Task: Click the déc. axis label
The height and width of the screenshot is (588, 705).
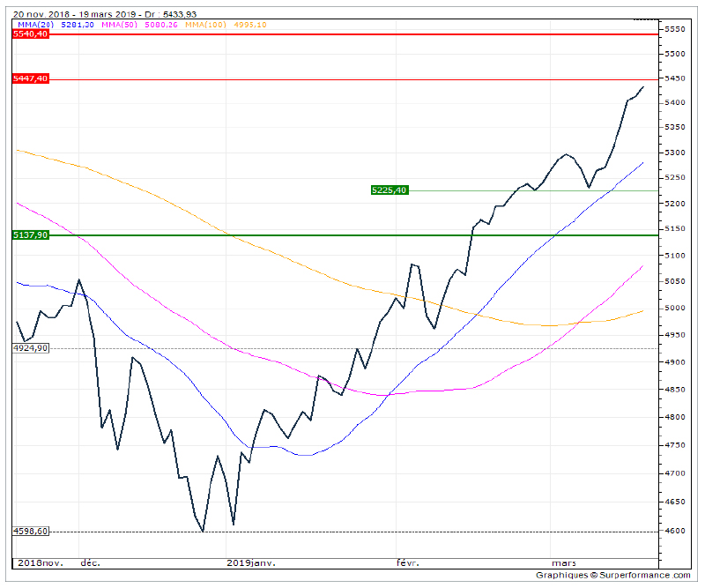Action: point(90,563)
